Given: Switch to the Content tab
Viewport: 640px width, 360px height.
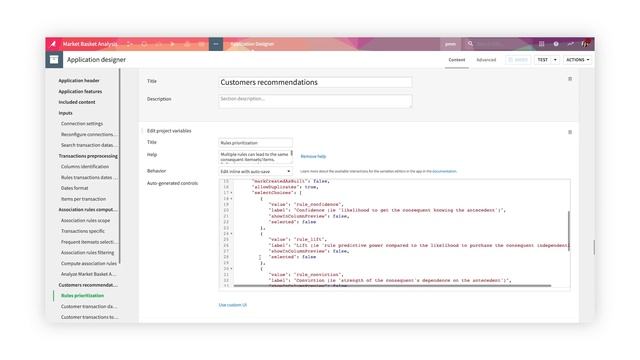Looking at the screenshot, I should [457, 60].
